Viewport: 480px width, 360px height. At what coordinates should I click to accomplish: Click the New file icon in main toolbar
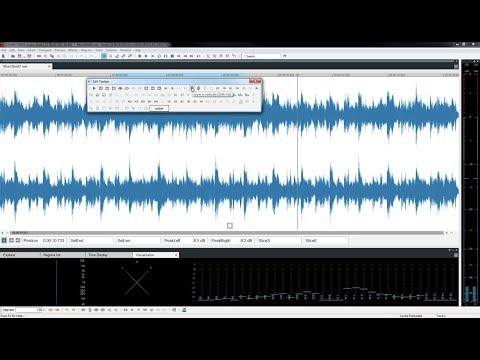3,56
